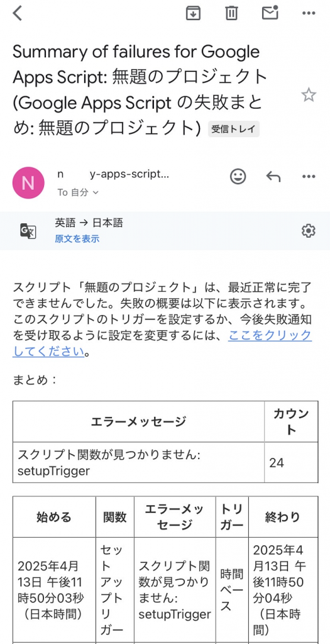The height and width of the screenshot is (644, 330).
Task: Tap the Google Translate icon
Action: click(28, 231)
